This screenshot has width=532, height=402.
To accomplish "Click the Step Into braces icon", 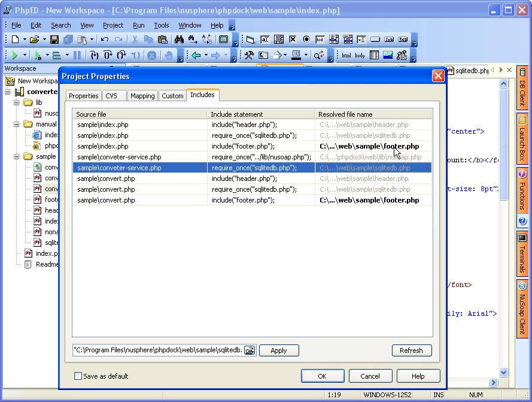I will pos(95,55).
